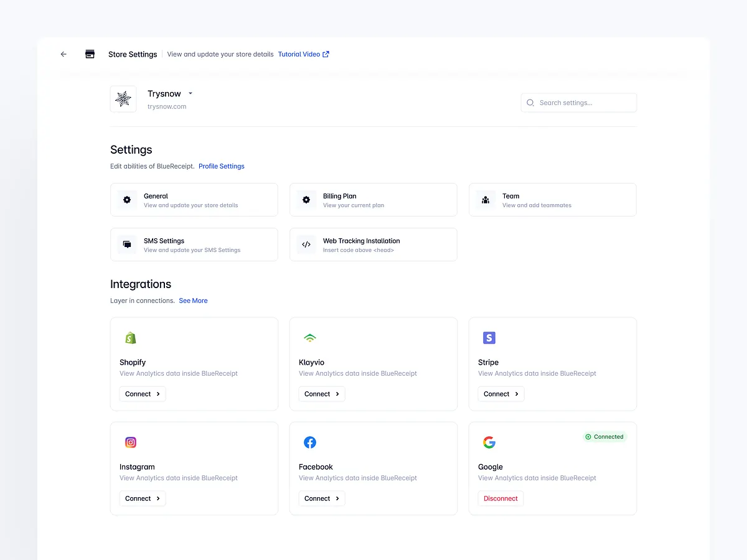Screen dimensions: 747x560
Task: Click the Instagram logo icon
Action: [131, 442]
